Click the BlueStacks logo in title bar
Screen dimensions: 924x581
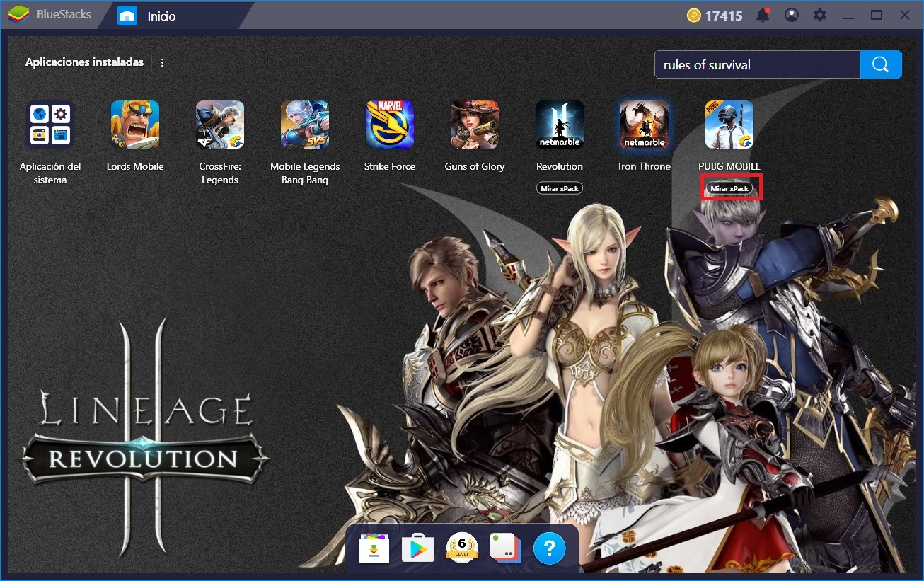tap(18, 15)
